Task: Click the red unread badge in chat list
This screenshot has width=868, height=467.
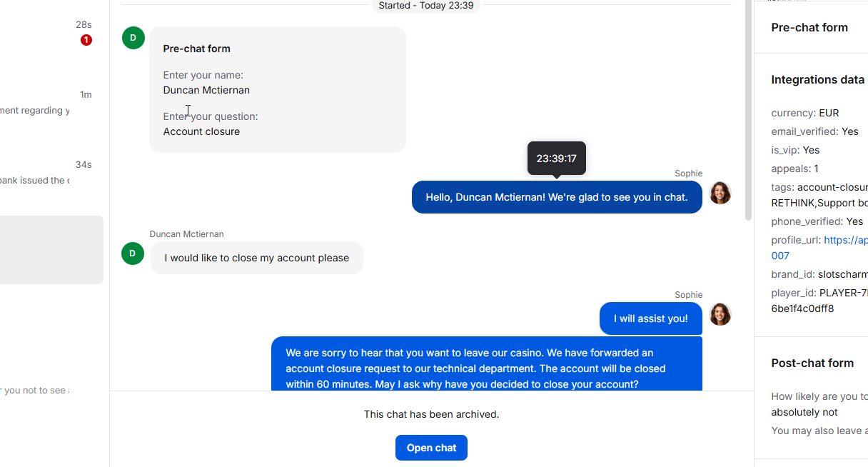Action: [86, 40]
